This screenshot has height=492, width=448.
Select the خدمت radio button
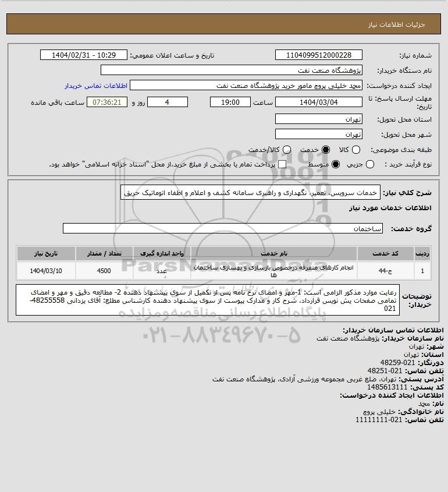coord(326,150)
